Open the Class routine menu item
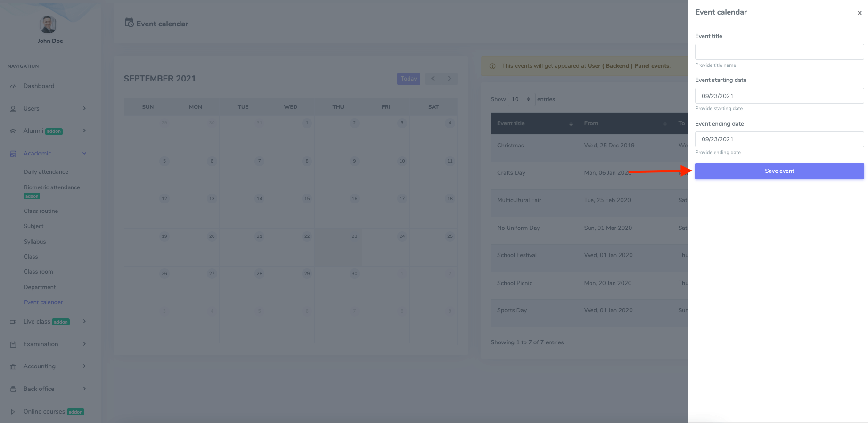868x423 pixels. pos(41,211)
